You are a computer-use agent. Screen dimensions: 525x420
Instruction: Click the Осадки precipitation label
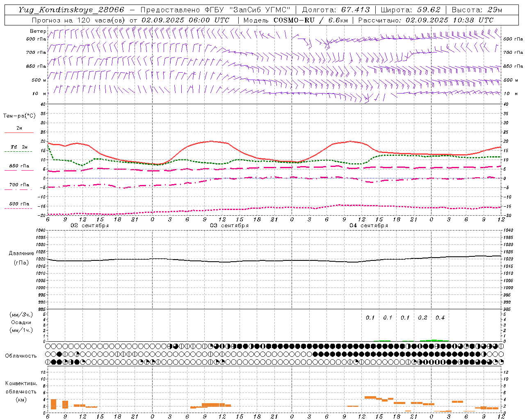click(21, 322)
